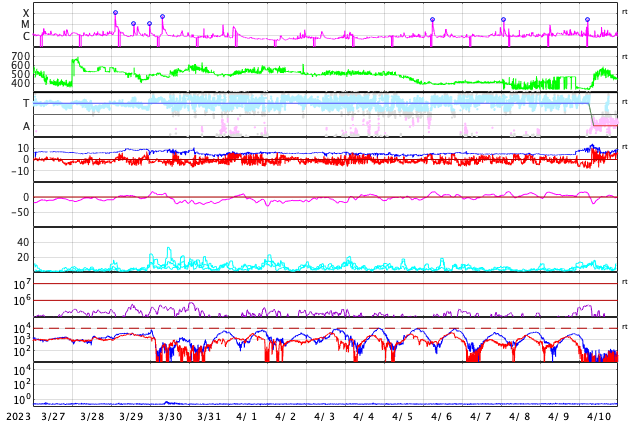
Task: Select the flare circle marker on 4/10
Action: [x=588, y=19]
